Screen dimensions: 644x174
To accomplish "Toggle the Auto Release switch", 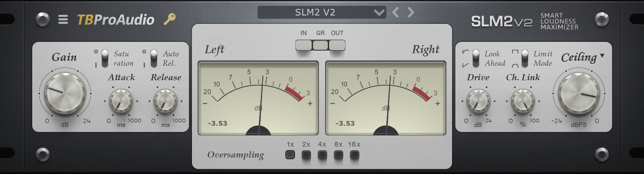I will 154,58.
